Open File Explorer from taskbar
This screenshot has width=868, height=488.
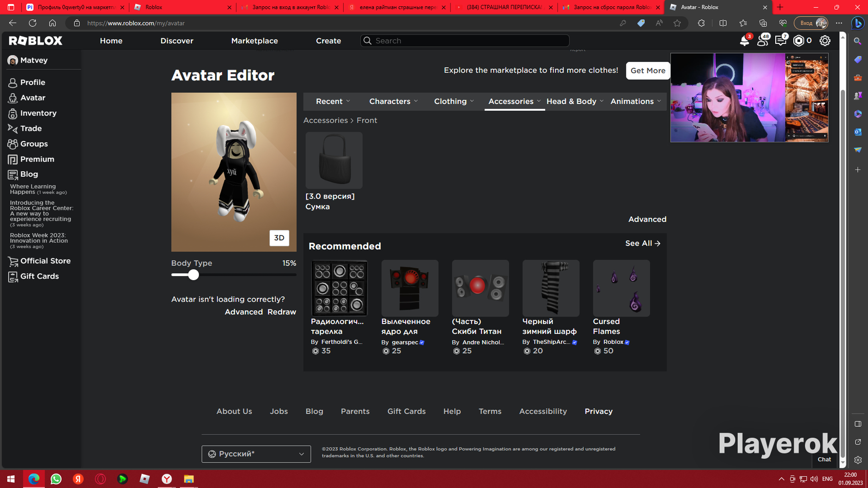tap(189, 479)
